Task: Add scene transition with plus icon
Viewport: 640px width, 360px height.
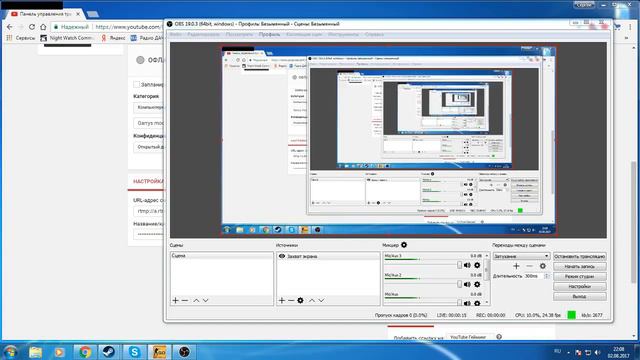Action: pos(516,266)
